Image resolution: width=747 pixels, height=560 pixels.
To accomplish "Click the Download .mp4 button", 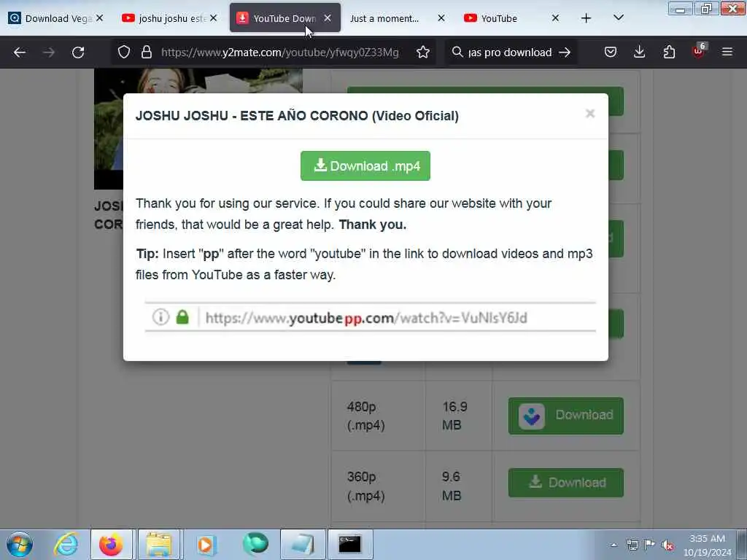I will [x=365, y=166].
